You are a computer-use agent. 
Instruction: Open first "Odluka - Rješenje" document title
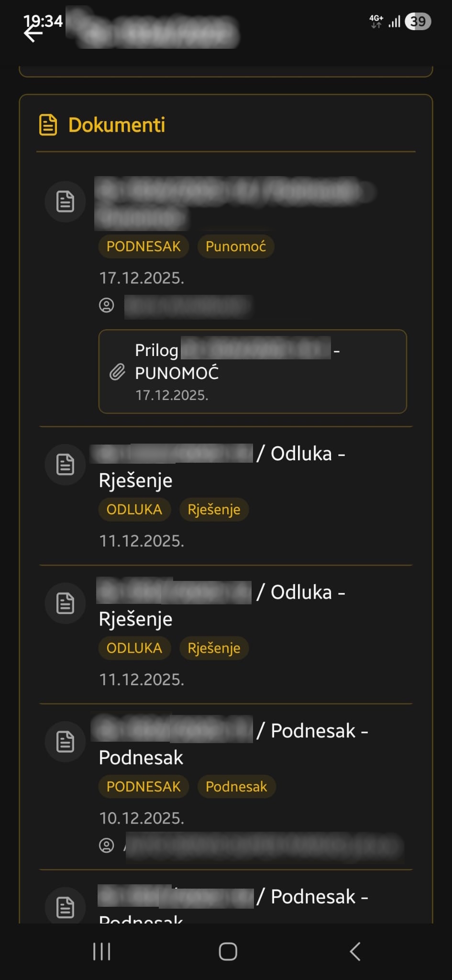[x=222, y=467]
